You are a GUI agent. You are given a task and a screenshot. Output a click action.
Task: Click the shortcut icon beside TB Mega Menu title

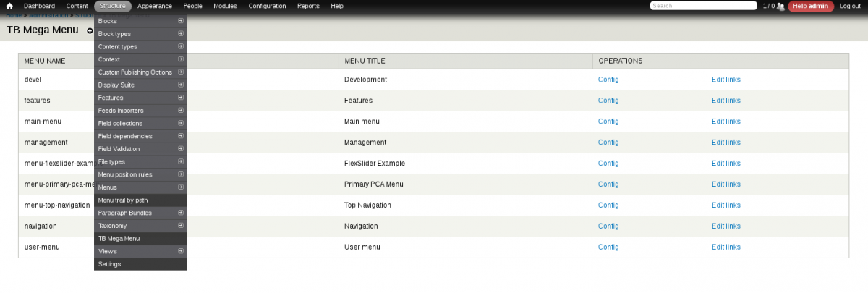tap(90, 31)
